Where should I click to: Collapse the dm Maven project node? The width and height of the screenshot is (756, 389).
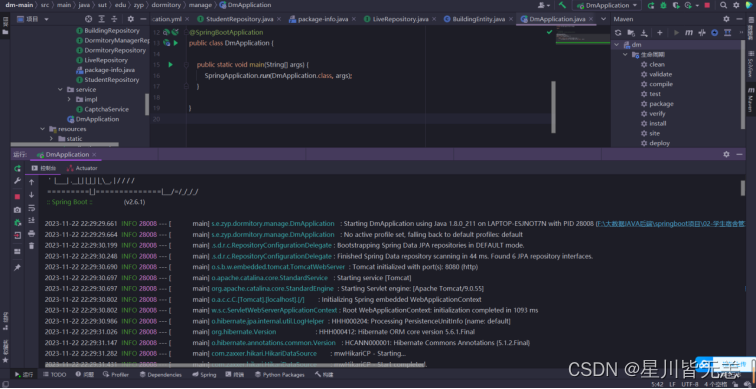tap(617, 45)
